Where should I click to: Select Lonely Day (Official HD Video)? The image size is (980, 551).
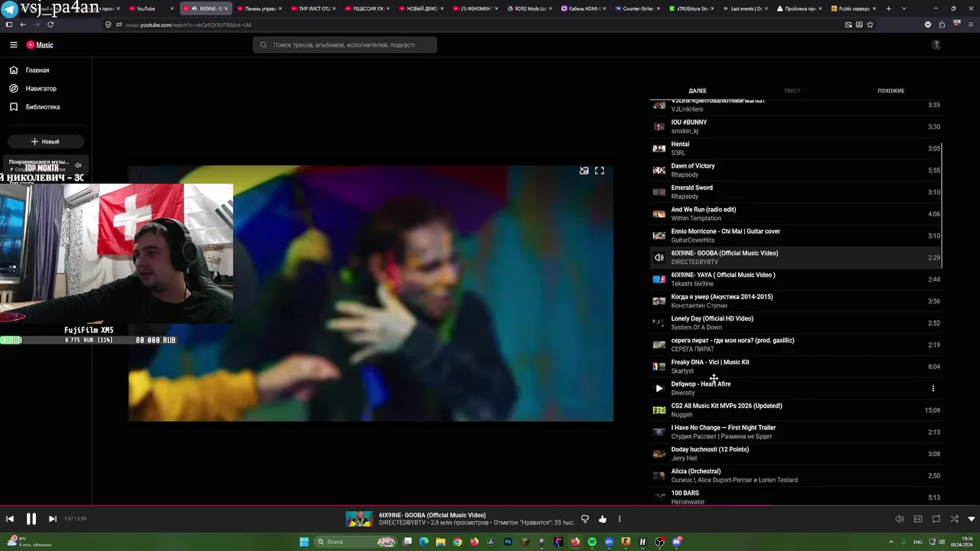(796, 323)
